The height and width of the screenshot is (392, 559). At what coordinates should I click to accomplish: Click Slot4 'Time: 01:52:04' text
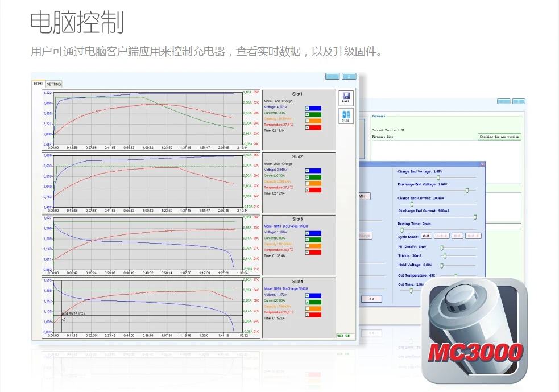click(274, 318)
